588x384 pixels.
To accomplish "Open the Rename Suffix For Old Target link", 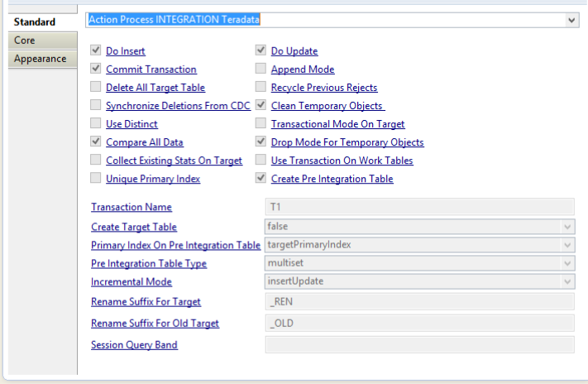I will pos(155,324).
